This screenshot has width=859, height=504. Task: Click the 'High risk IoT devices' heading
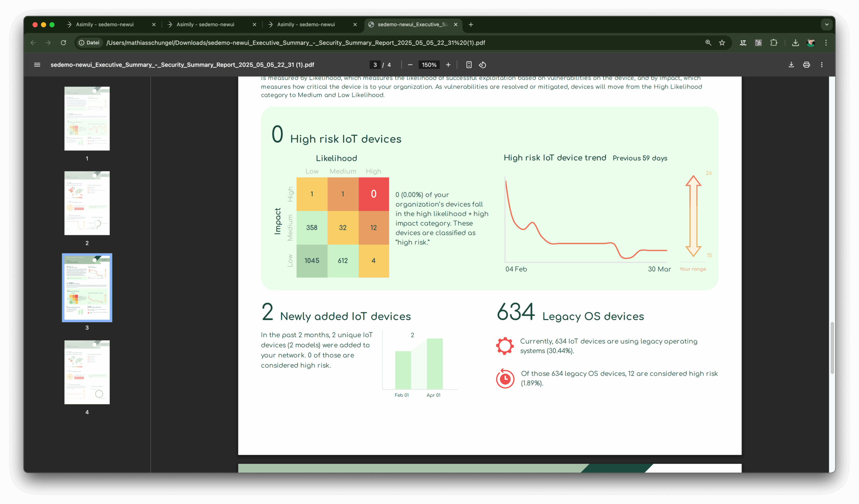click(346, 139)
